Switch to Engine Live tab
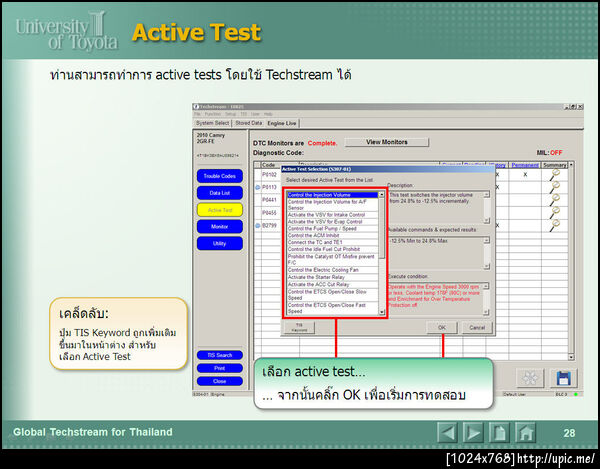This screenshot has width=600, height=469. pyautogui.click(x=282, y=123)
